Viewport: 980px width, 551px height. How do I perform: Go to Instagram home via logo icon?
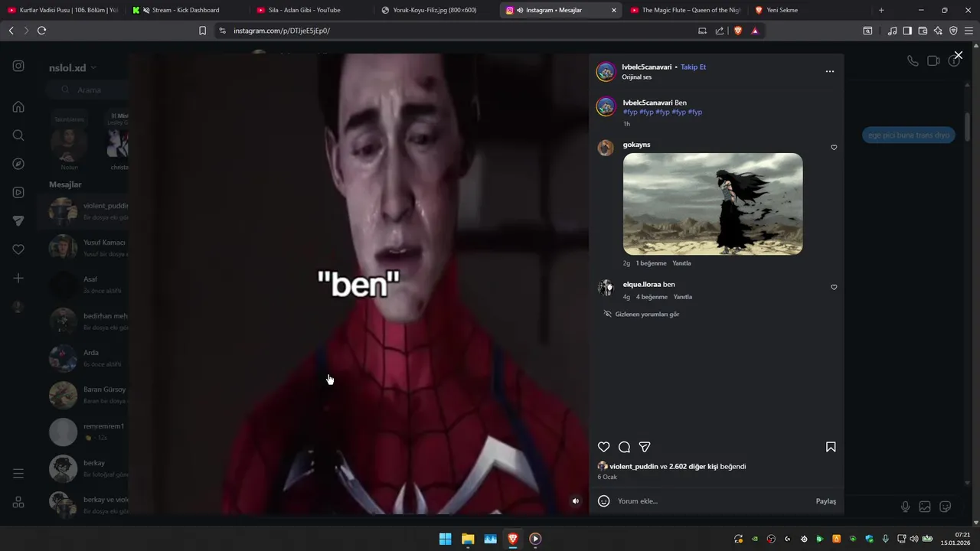pyautogui.click(x=18, y=66)
